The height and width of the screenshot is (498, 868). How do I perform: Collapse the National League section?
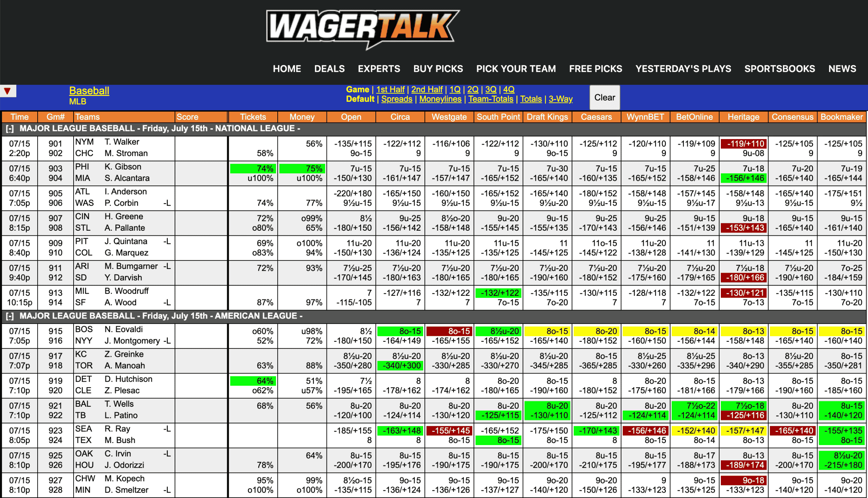tap(10, 129)
